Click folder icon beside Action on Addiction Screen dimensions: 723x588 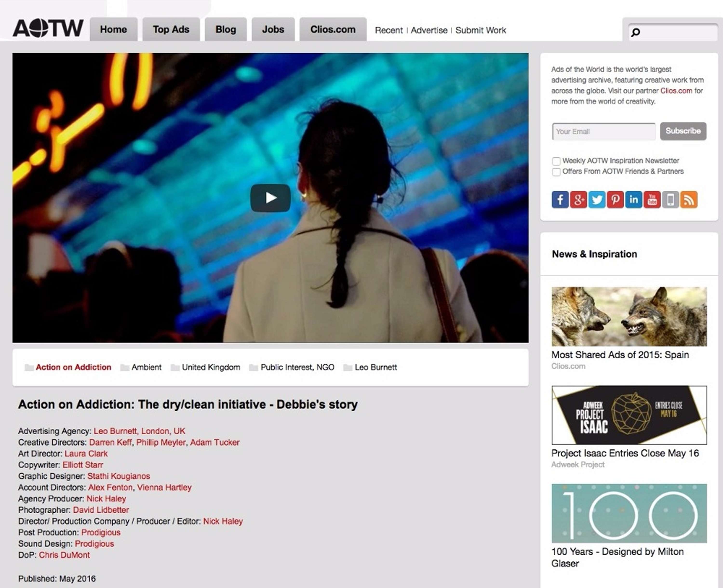(29, 367)
